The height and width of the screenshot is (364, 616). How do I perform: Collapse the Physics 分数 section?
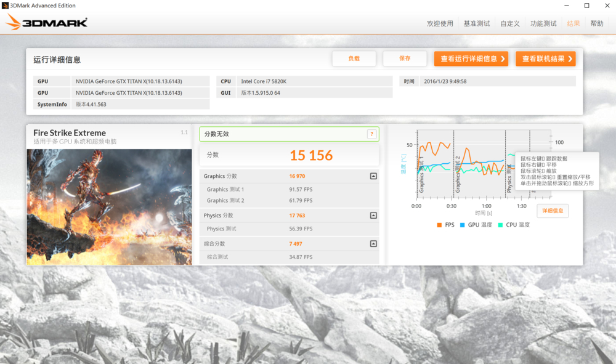coord(373,215)
